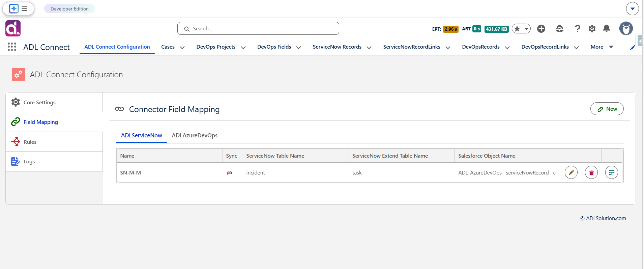
Task: Open the help question mark menu
Action: [x=577, y=29]
